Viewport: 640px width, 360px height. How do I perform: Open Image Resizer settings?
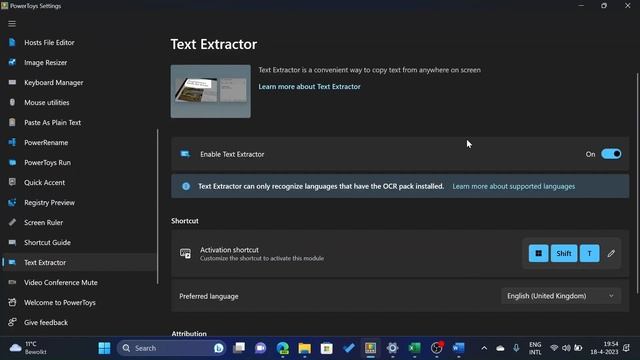pyautogui.click(x=45, y=62)
